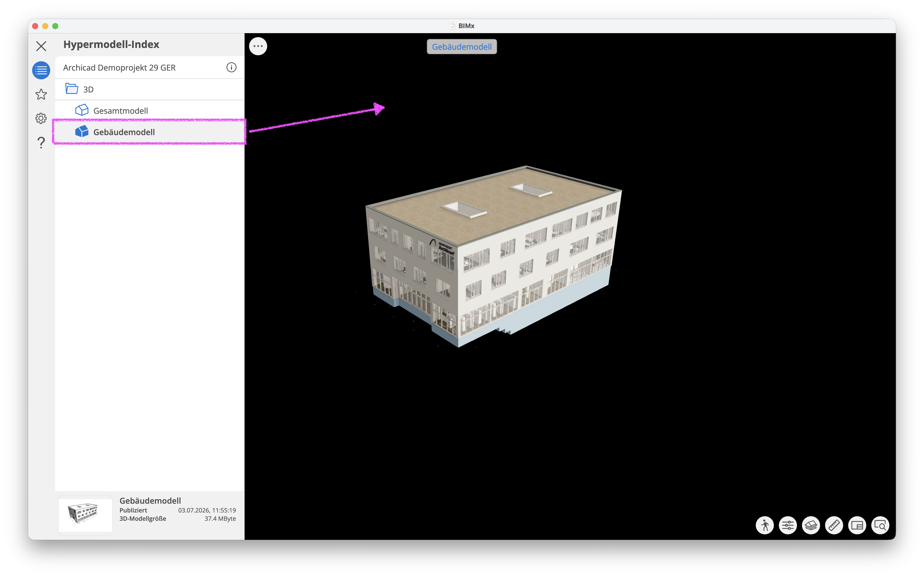Click the building in the 3D view
Image resolution: width=924 pixels, height=577 pixels.
pos(492,256)
